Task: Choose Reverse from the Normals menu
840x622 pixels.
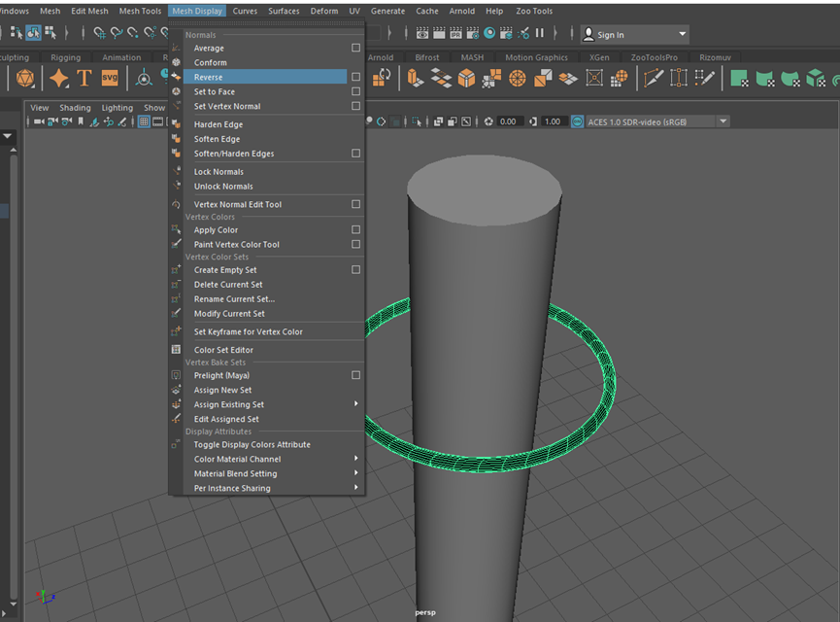Action: pos(265,77)
